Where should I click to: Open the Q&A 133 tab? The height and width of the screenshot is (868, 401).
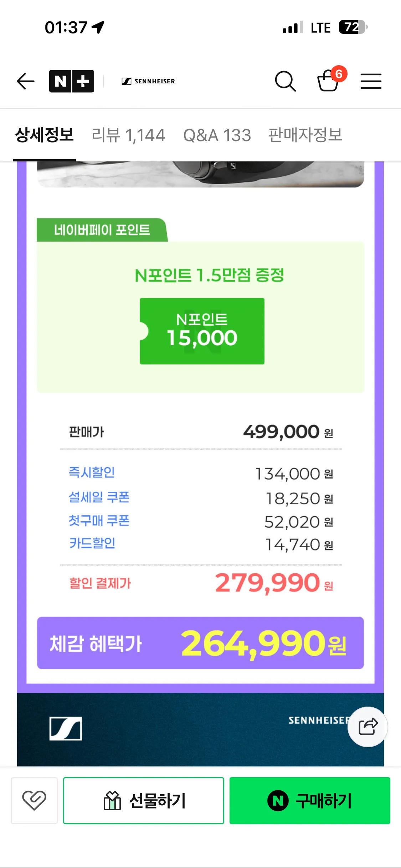pos(217,135)
